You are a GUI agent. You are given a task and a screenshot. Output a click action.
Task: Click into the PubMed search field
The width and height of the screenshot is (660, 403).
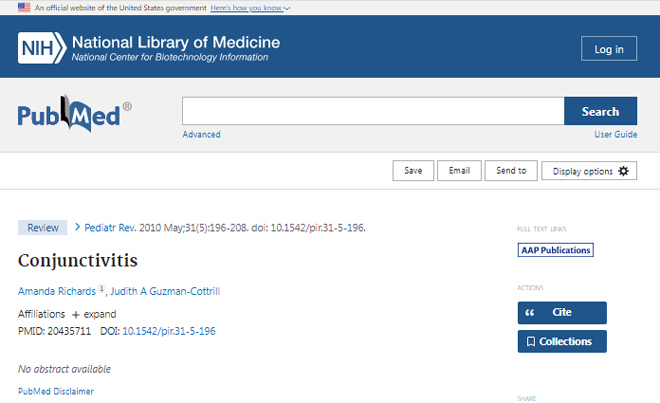pyautogui.click(x=373, y=111)
